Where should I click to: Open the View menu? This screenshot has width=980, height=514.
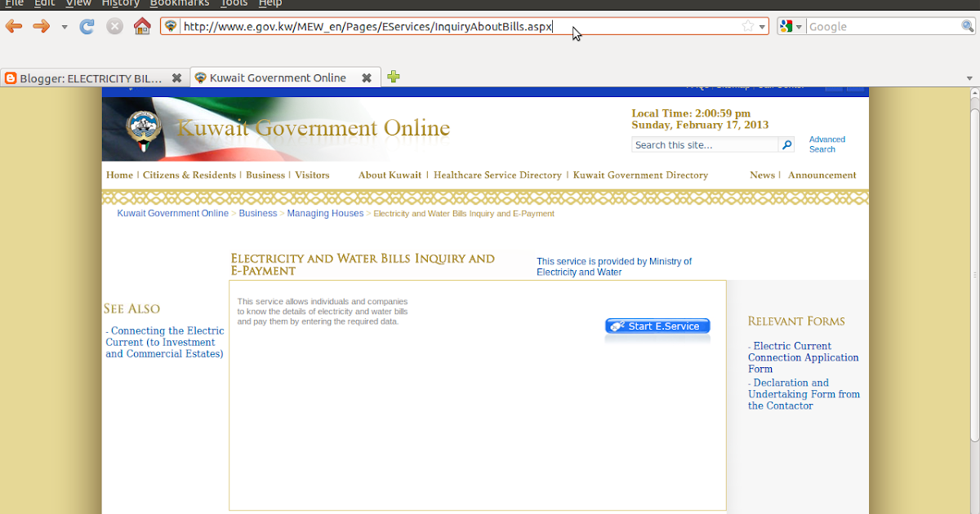click(78, 3)
